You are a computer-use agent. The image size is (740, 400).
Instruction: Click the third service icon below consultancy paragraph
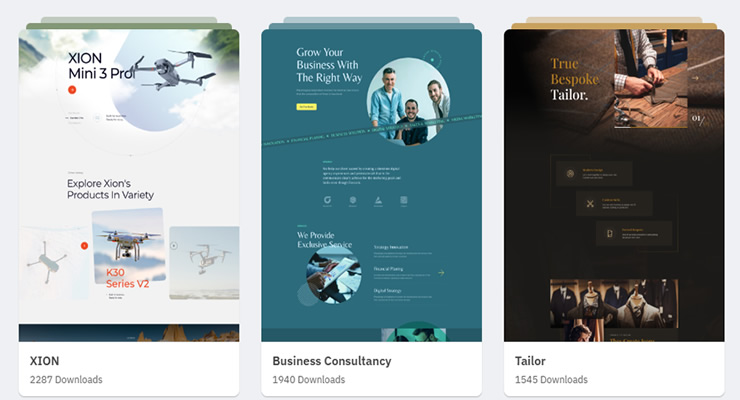click(378, 200)
